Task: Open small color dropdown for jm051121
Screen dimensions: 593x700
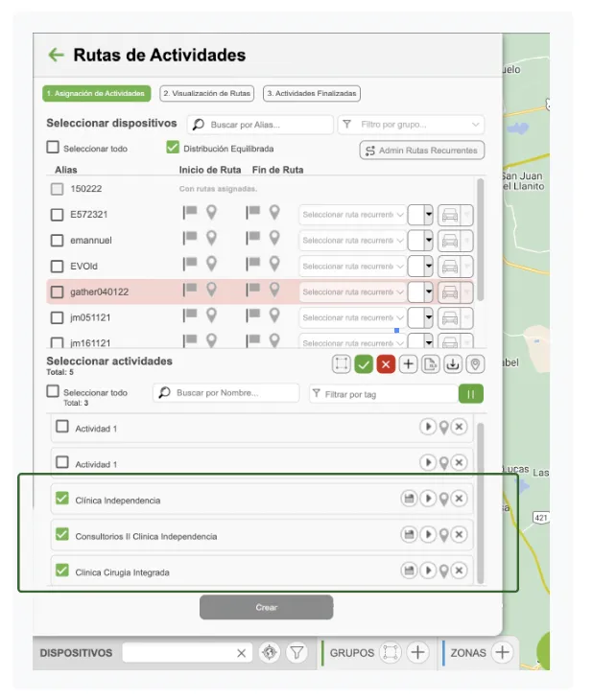Action: (x=420, y=317)
